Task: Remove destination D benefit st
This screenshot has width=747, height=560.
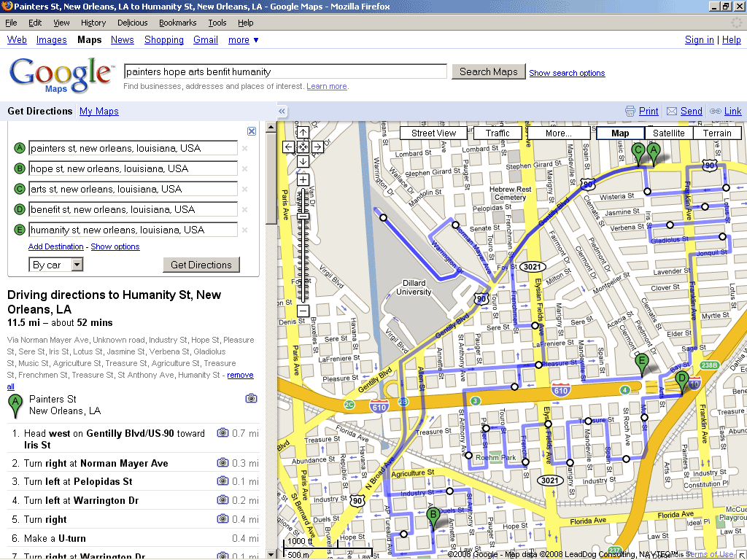Action: coord(244,210)
